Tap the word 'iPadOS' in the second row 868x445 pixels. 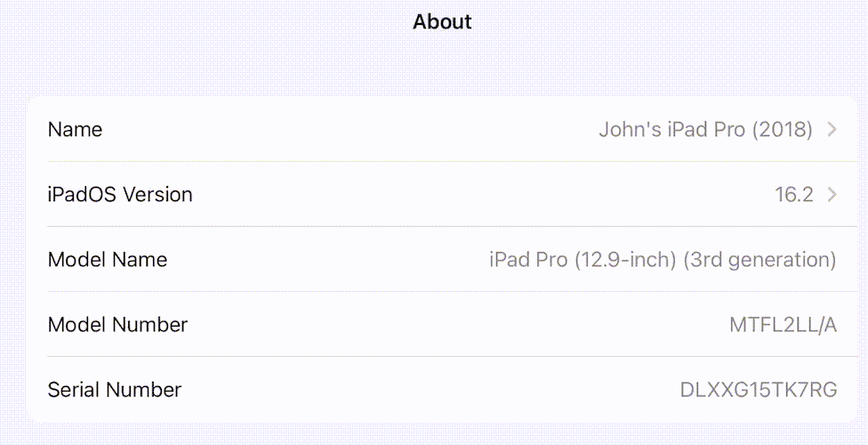[82, 195]
